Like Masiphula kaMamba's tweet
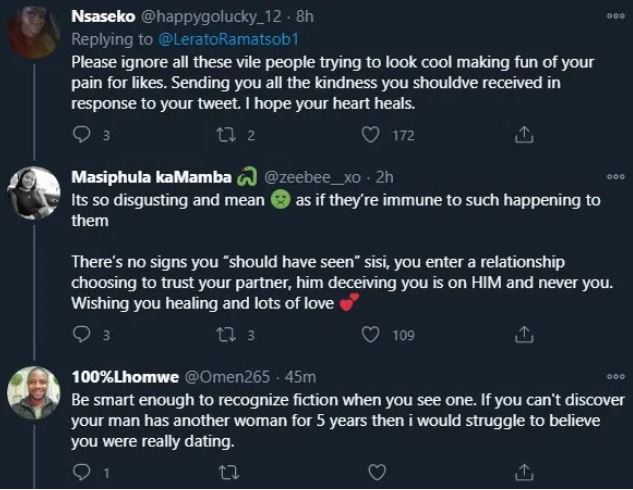This screenshot has height=490, width=633. tap(371, 335)
